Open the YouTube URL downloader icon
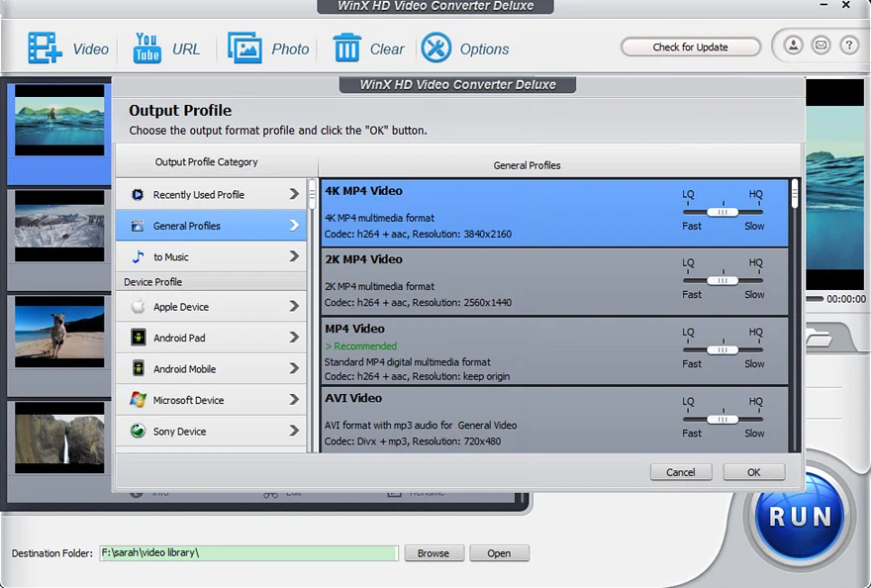871x588 pixels. [146, 49]
